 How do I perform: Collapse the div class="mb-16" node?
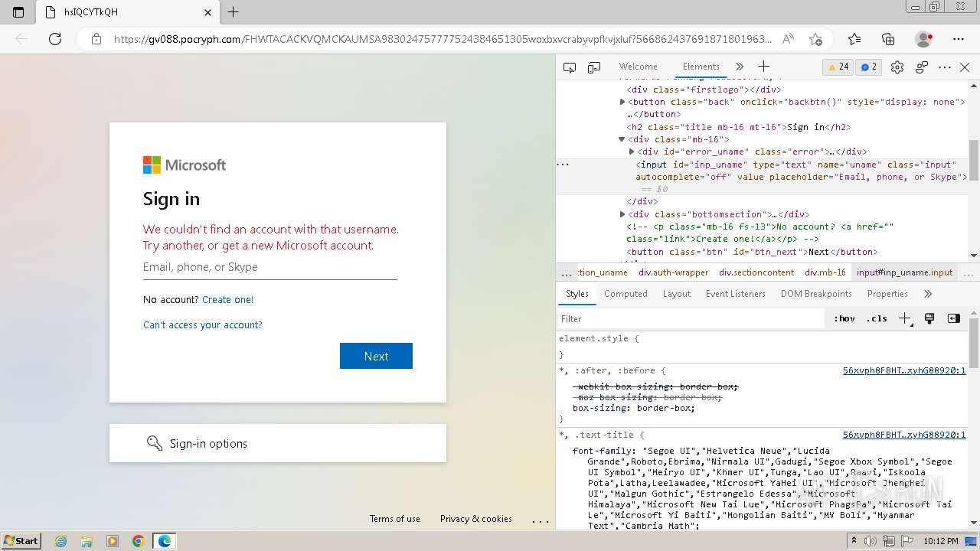pos(622,139)
